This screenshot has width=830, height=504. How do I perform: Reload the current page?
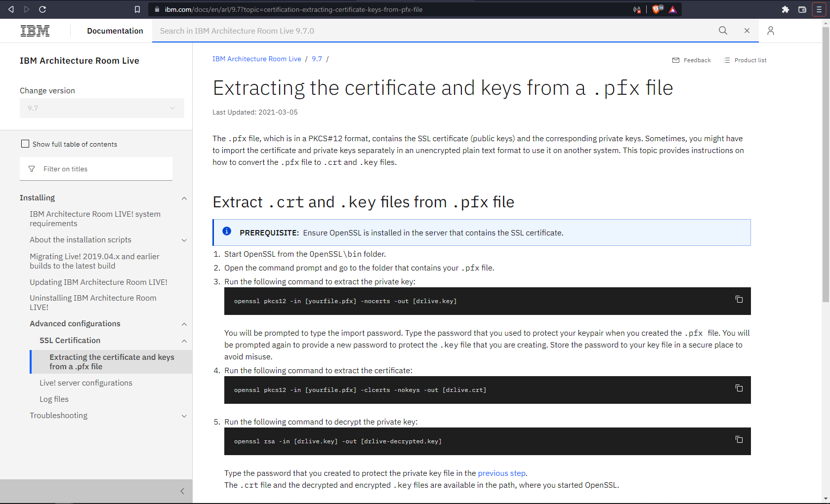(42, 9)
